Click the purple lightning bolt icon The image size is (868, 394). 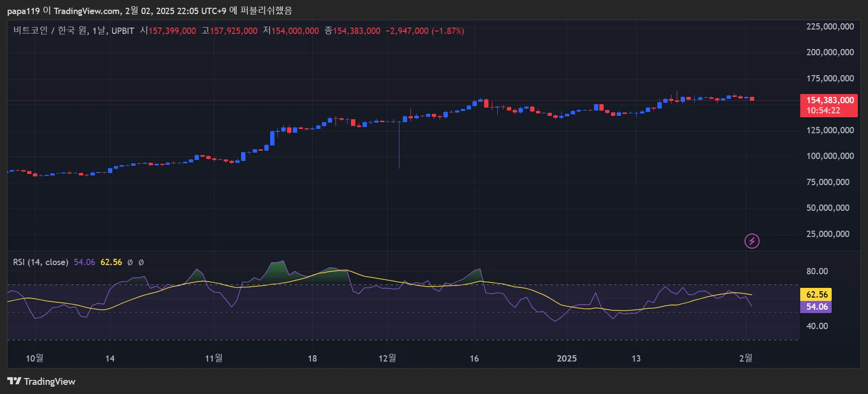point(751,241)
